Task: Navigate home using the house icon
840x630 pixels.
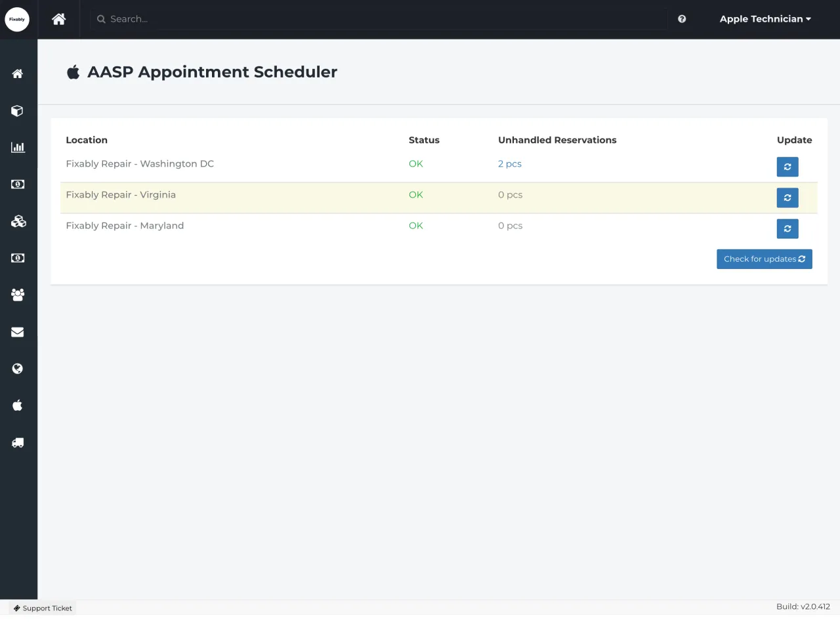Action: tap(58, 19)
